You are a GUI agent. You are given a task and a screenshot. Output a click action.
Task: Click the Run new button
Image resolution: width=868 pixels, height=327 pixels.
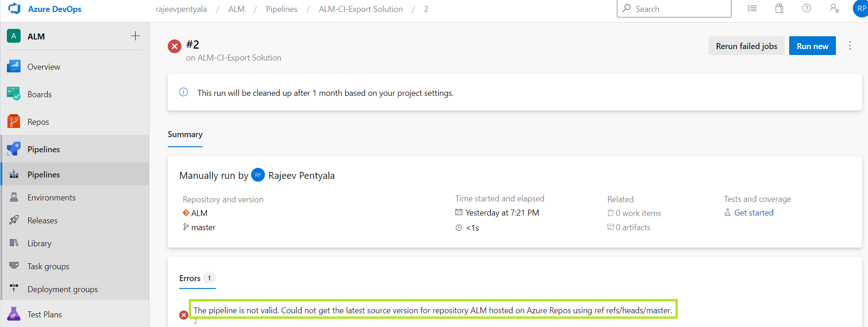click(x=813, y=46)
